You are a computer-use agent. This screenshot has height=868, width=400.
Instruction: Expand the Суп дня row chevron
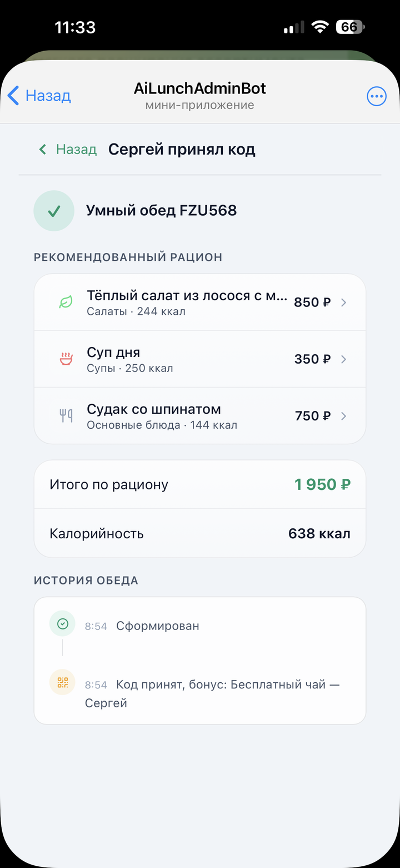tap(343, 359)
